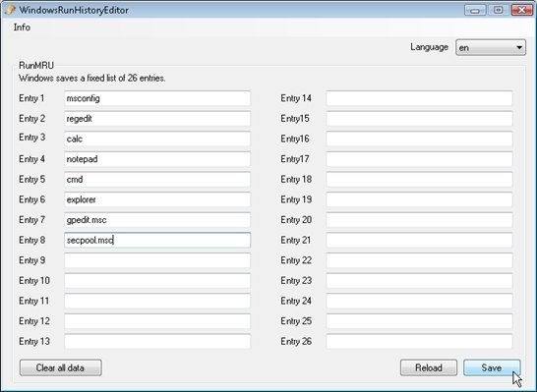Click the empty Entry15 input field
537x392 pixels.
(x=419, y=119)
